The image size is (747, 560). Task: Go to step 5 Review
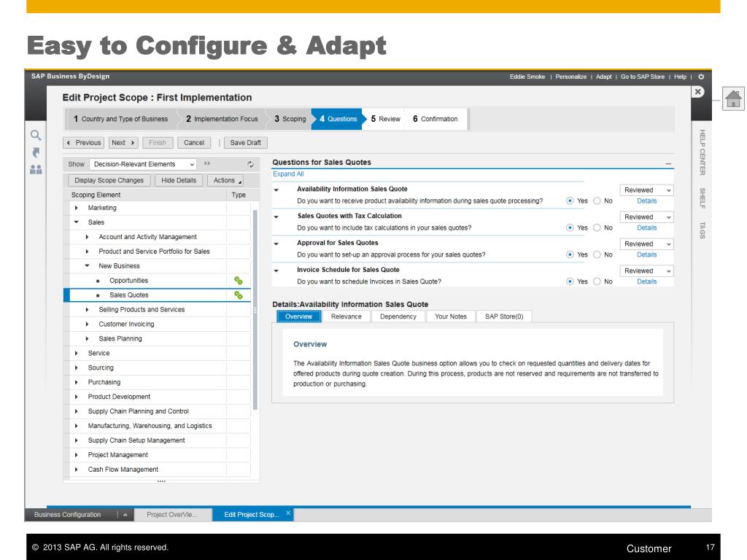[385, 119]
